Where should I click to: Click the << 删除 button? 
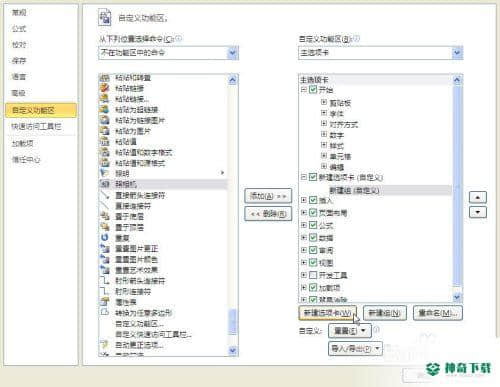[268, 214]
